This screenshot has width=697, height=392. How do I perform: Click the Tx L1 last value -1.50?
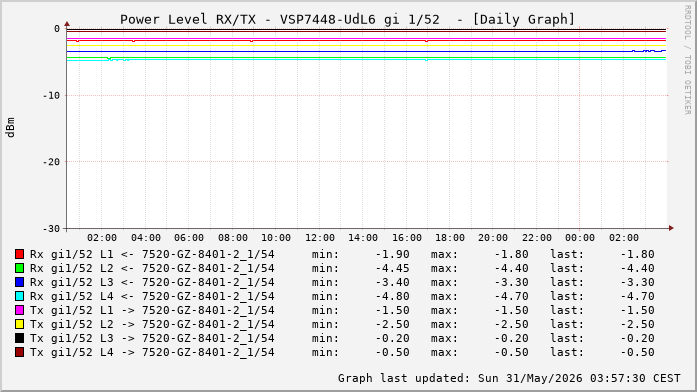click(x=637, y=310)
